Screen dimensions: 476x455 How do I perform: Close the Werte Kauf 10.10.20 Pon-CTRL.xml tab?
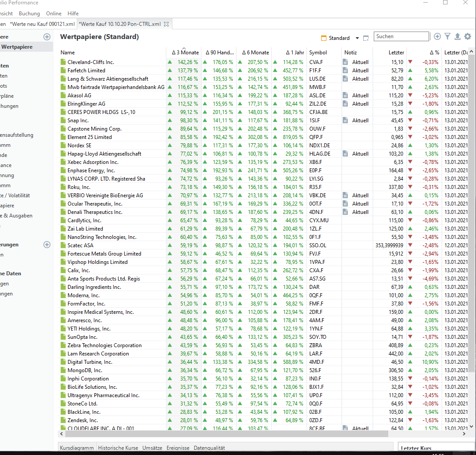pos(166,24)
